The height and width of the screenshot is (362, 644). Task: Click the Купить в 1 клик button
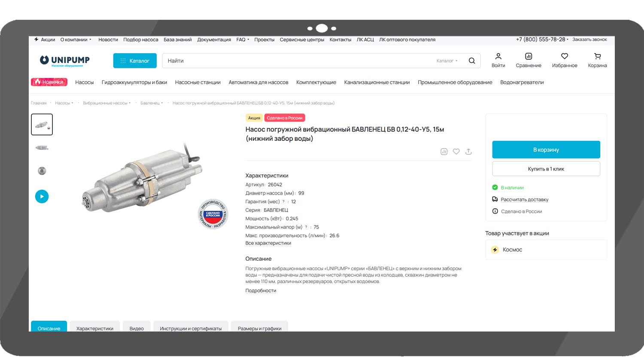546,169
